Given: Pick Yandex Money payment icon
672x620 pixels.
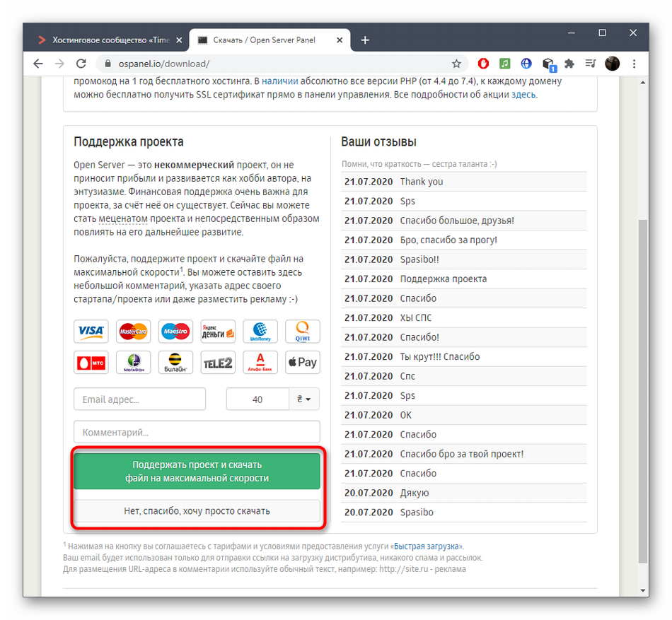Looking at the screenshot, I should 218,331.
